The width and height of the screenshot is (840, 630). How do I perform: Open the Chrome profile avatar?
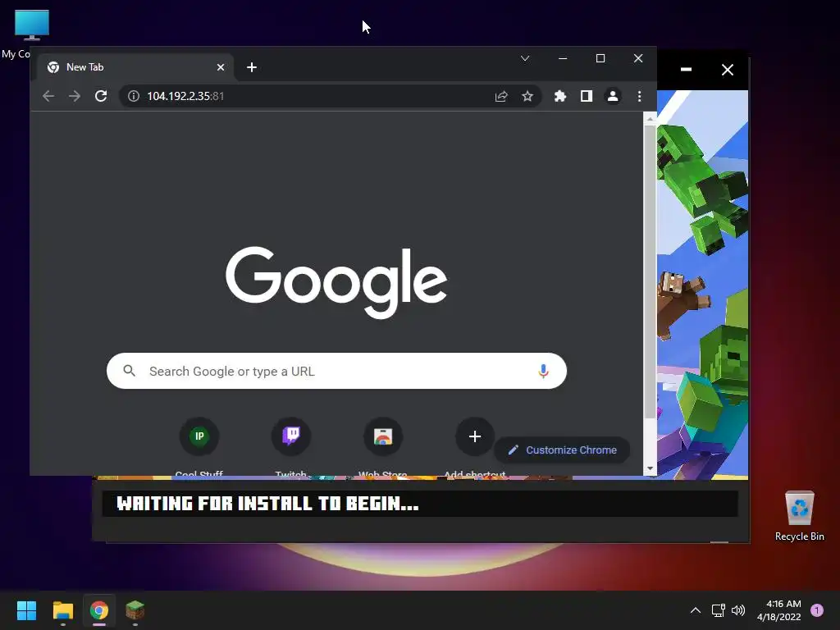point(612,96)
